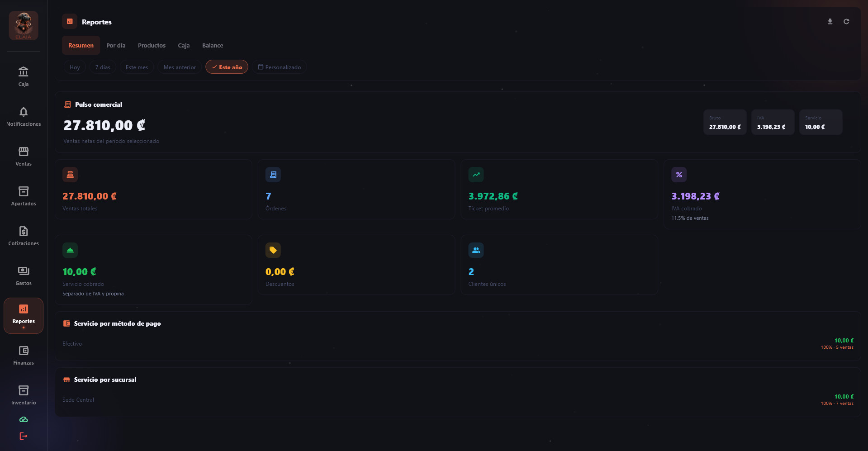
Task: Switch to the Productos tab
Action: pyautogui.click(x=152, y=45)
